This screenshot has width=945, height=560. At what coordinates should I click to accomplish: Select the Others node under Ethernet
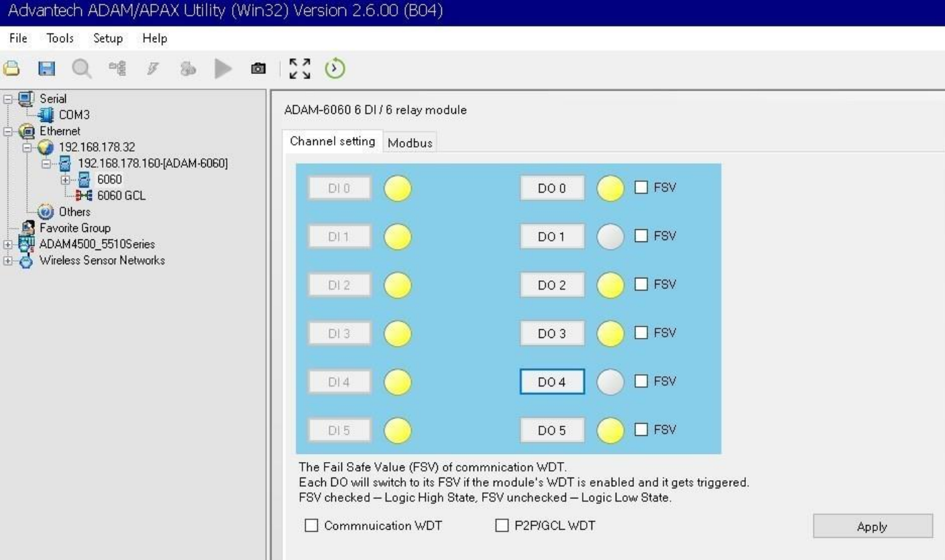[x=74, y=212]
